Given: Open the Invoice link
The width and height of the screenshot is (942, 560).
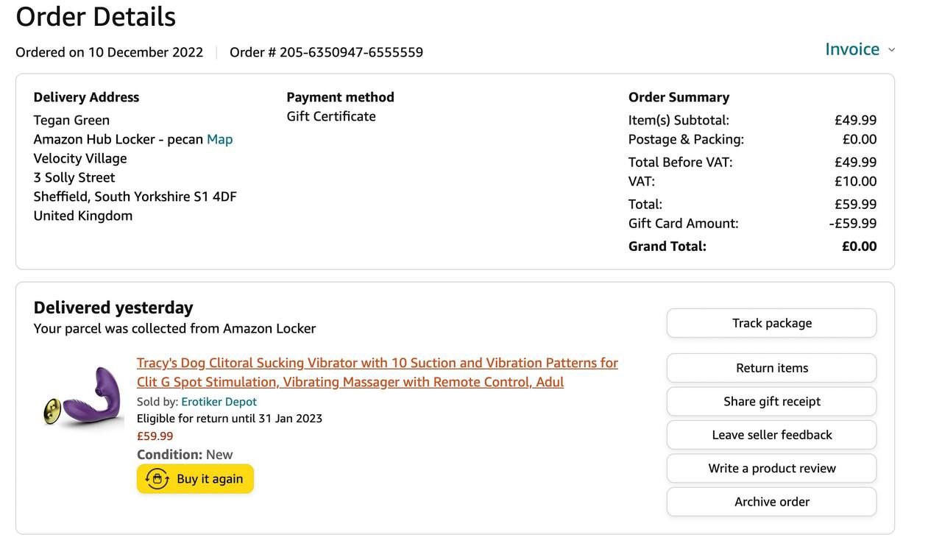Looking at the screenshot, I should pos(852,49).
